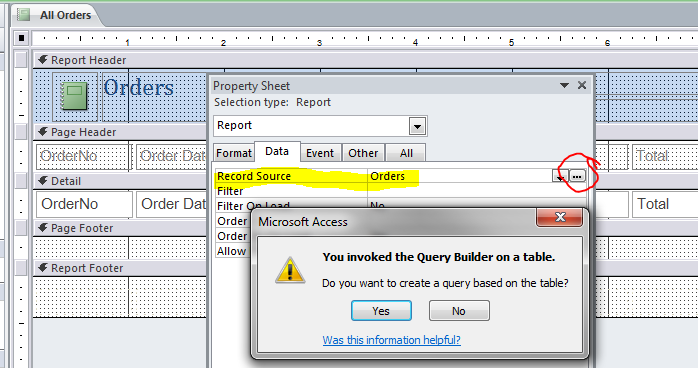Open the Property Sheet pane options arrow
Image resolution: width=698 pixels, height=368 pixels.
pos(564,85)
